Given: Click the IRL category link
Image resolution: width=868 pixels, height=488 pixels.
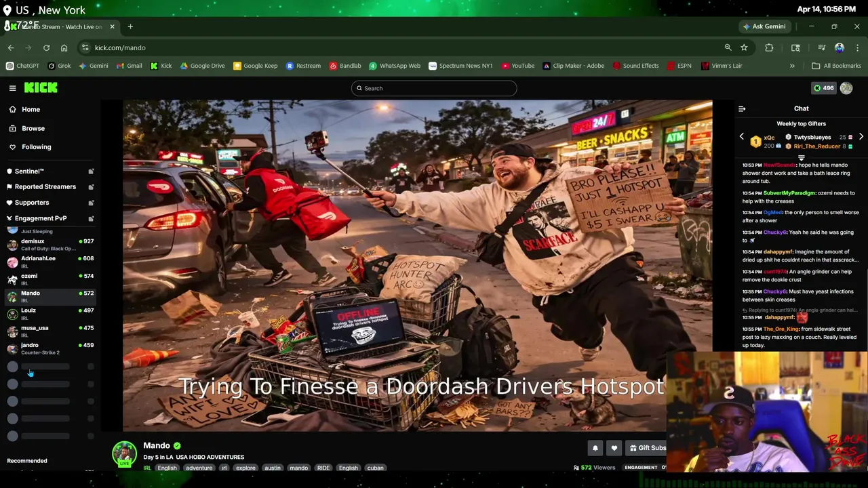Looking at the screenshot, I should 147,468.
